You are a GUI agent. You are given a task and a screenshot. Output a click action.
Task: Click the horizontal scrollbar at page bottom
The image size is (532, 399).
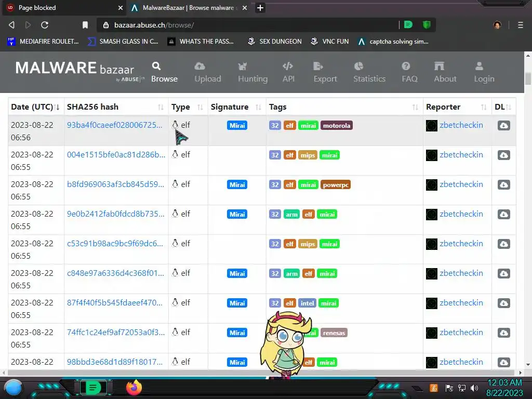(x=261, y=373)
